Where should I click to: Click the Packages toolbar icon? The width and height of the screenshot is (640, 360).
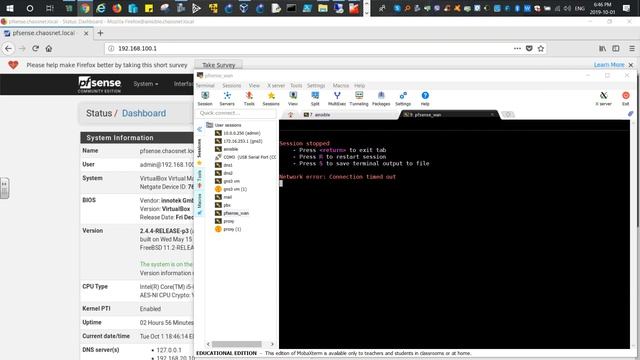(381, 98)
